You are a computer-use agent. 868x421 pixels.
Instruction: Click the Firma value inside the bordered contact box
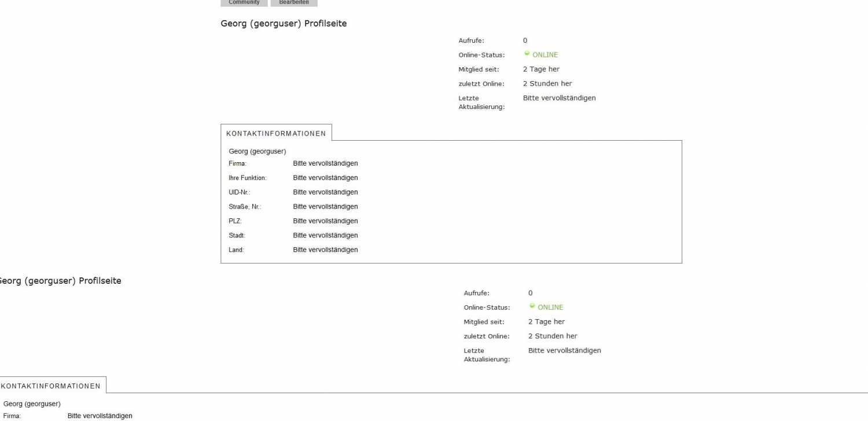pyautogui.click(x=325, y=163)
